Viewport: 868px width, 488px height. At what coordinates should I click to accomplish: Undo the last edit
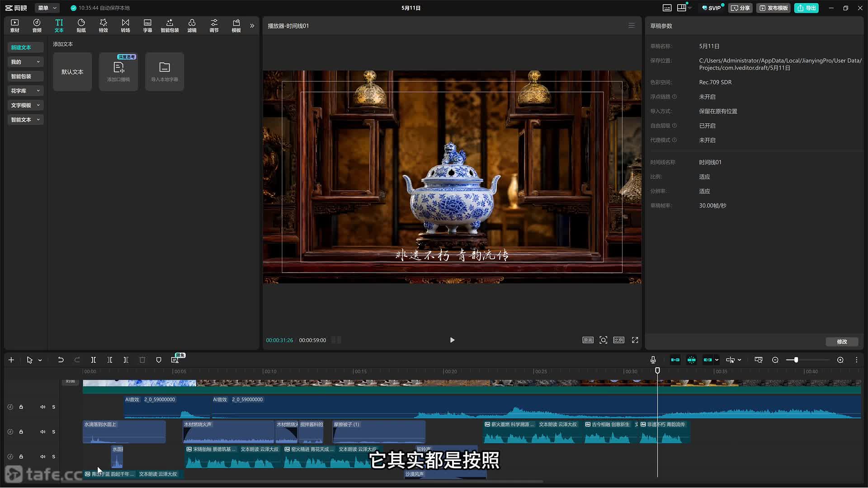pyautogui.click(x=61, y=360)
